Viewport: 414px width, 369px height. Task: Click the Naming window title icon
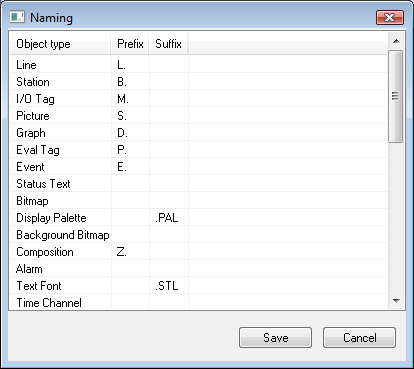tap(17, 17)
